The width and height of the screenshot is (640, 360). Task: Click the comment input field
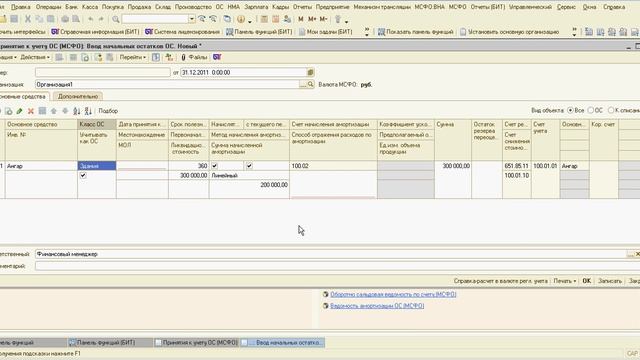(337, 266)
